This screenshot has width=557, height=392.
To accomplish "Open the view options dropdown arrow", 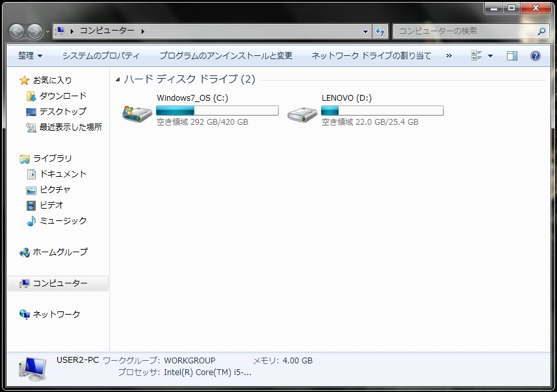I will click(x=491, y=56).
